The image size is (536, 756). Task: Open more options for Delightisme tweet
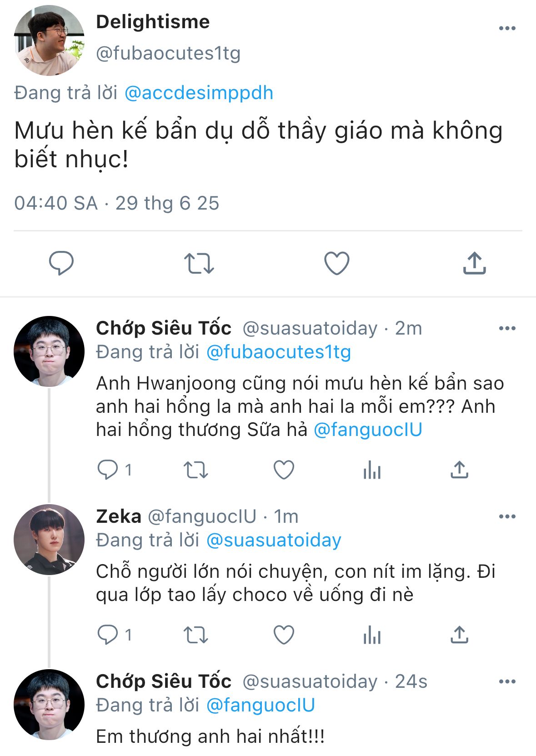tap(507, 28)
